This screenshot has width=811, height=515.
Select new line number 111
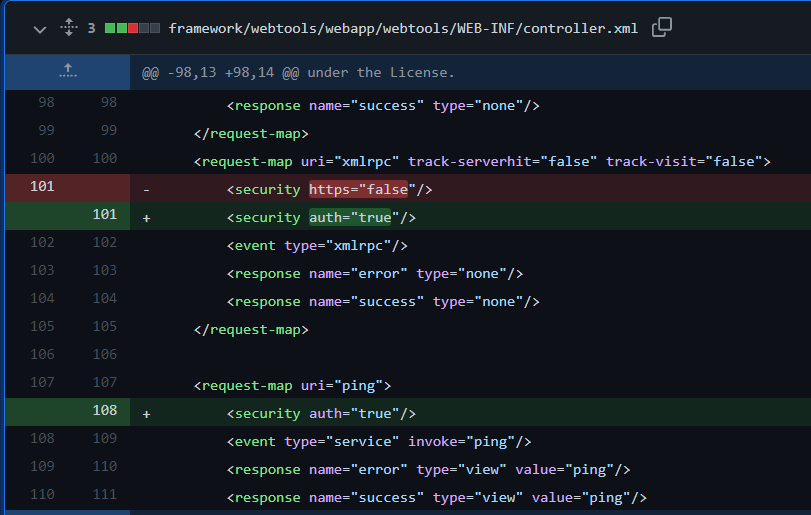click(104, 494)
